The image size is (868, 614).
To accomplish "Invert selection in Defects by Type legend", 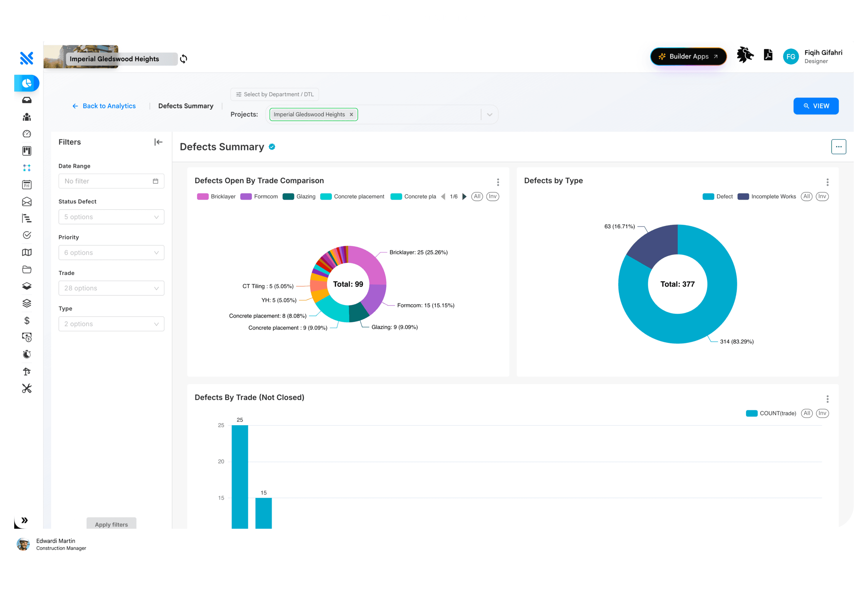I will click(822, 196).
